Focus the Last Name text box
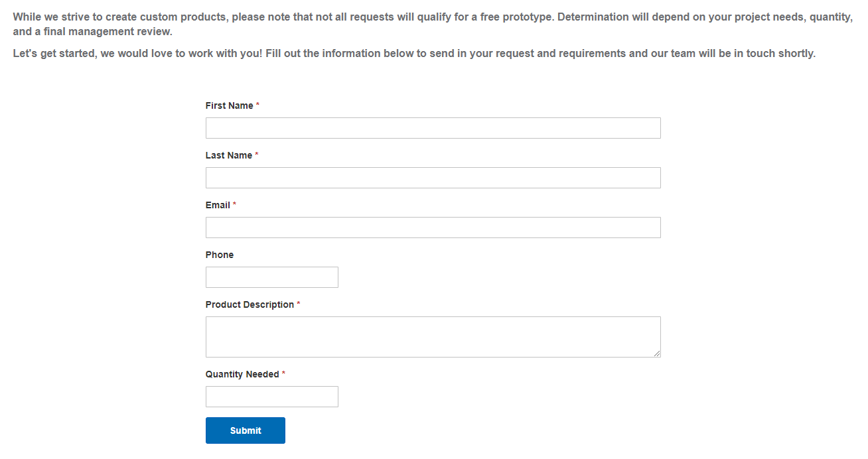Image resolution: width=868 pixels, height=459 pixels. pyautogui.click(x=433, y=178)
